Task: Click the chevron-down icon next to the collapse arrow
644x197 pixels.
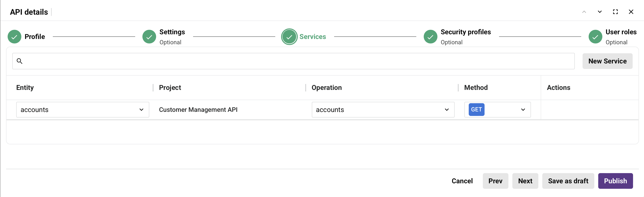Action: pyautogui.click(x=600, y=12)
